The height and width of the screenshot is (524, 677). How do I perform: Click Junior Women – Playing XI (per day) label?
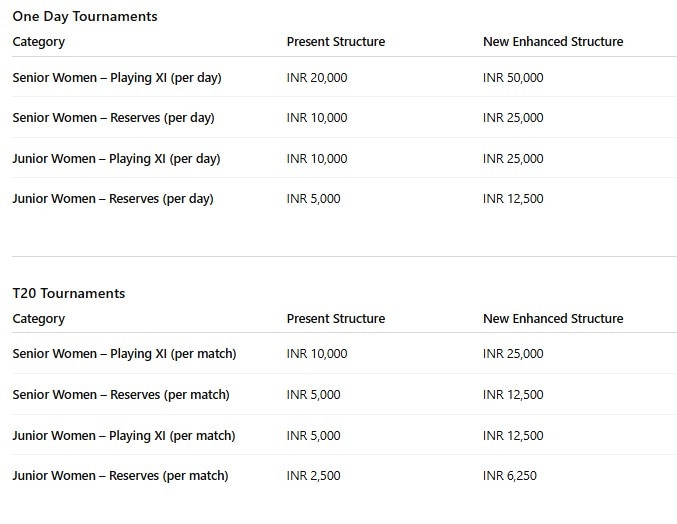tap(116, 158)
